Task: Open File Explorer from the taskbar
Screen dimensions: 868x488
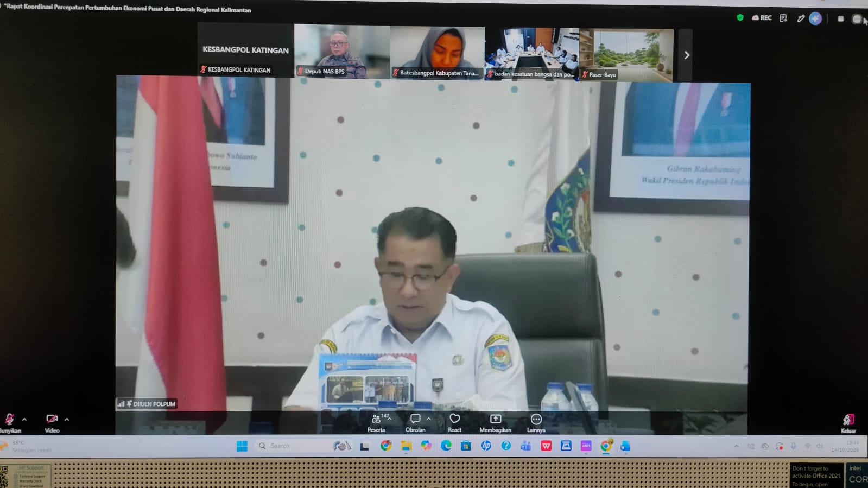Action: point(406,446)
